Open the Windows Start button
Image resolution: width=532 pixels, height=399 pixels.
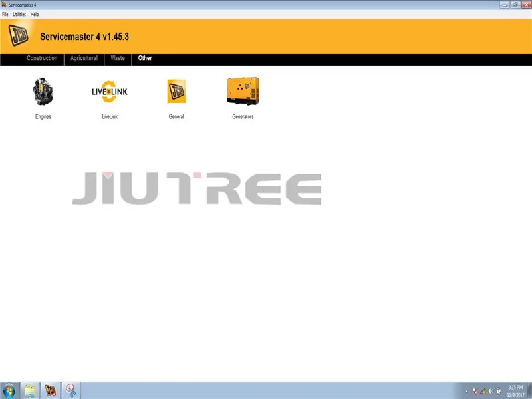(x=9, y=391)
